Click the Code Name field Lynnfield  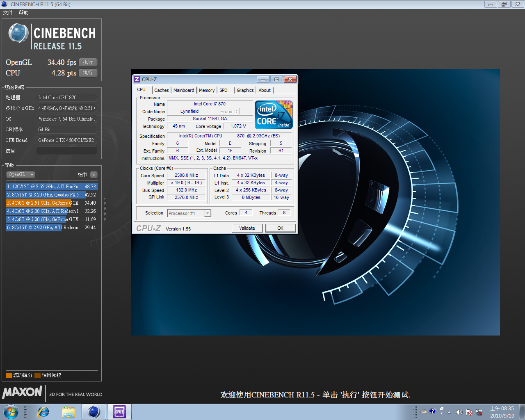pyautogui.click(x=189, y=112)
